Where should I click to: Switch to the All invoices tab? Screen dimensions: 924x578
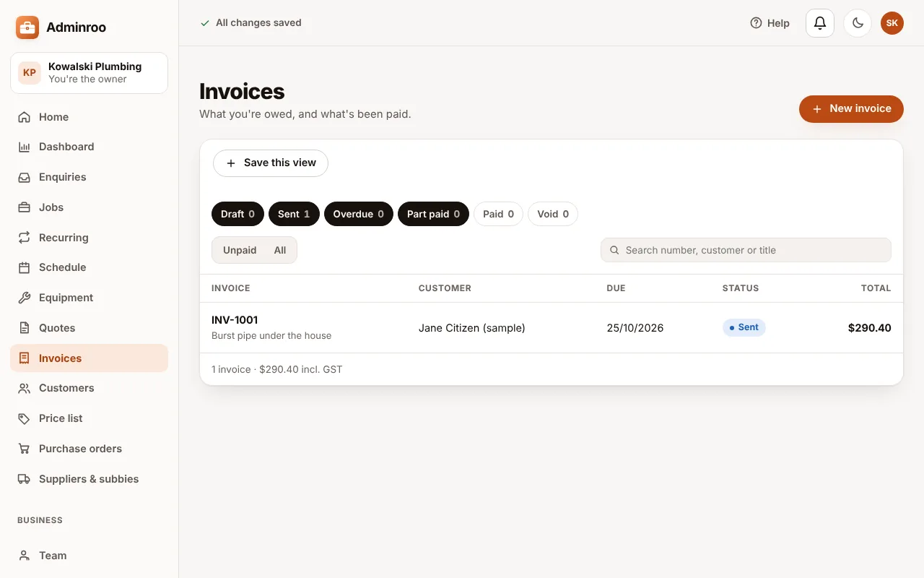point(280,250)
